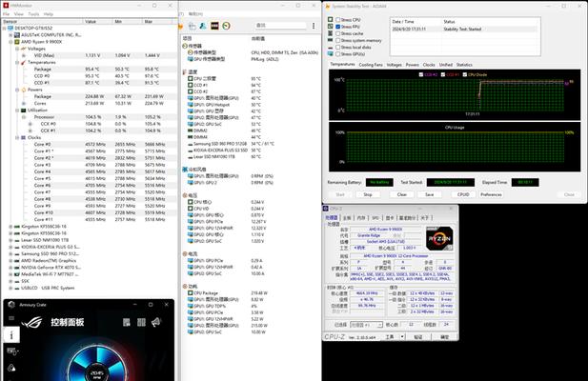Viewport: 588px width, 381px height.
Task: Switch to the Clocks tab in stability test
Action: pos(429,65)
